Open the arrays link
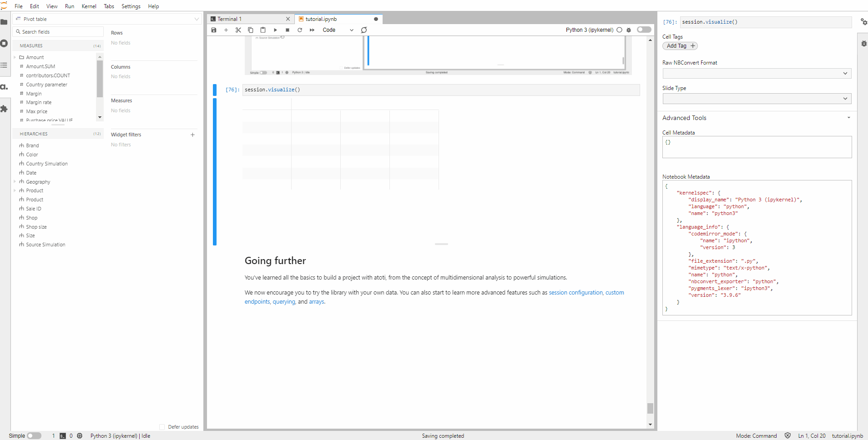Viewport: 868px width, 440px height. (x=316, y=302)
